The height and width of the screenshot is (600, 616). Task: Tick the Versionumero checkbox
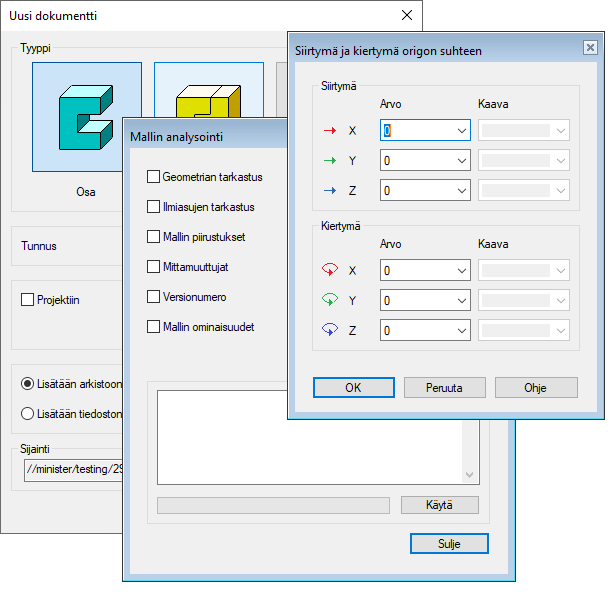[154, 297]
